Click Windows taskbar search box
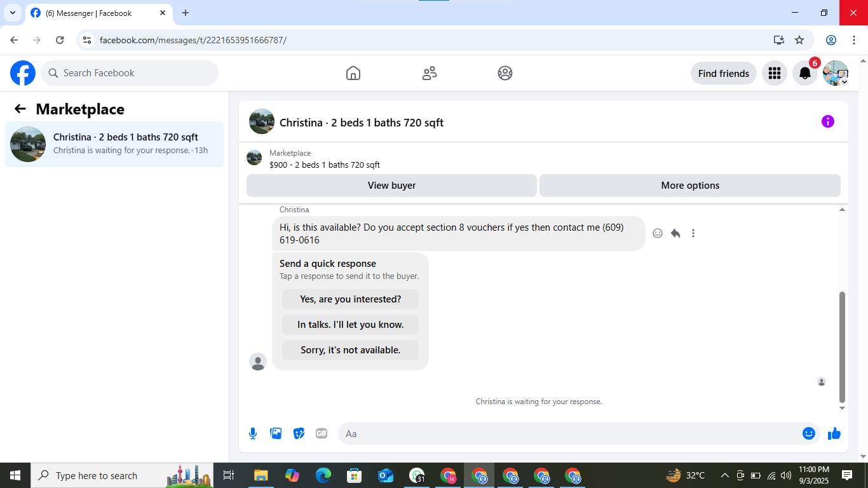Screen dimensions: 868x488 tap(123, 475)
